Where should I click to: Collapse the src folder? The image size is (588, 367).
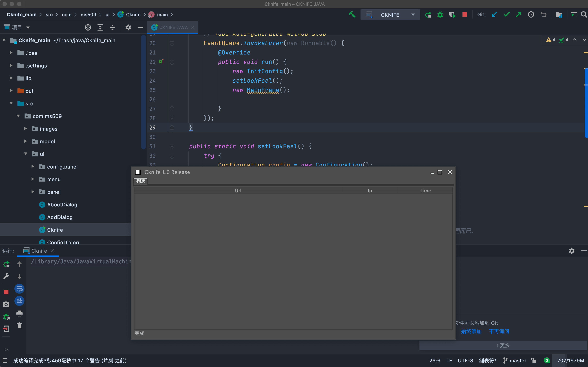pos(11,103)
